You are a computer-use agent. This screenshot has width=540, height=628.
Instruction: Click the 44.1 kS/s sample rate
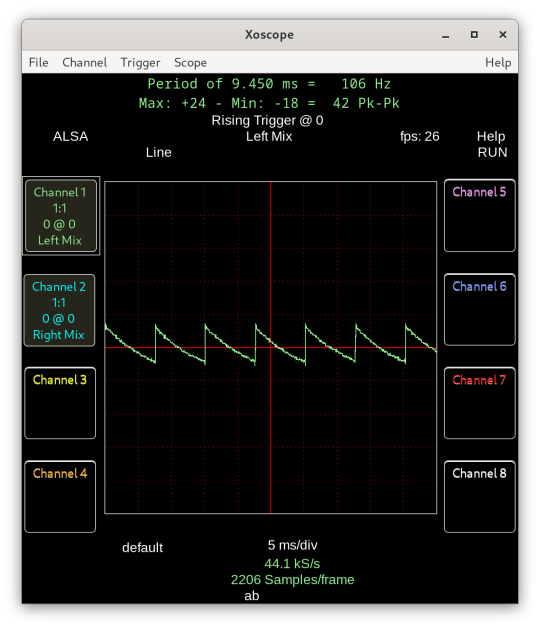click(x=292, y=564)
